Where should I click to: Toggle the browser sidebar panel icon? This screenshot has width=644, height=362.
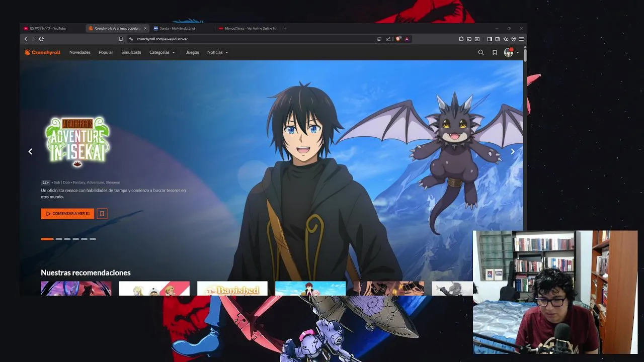[489, 39]
